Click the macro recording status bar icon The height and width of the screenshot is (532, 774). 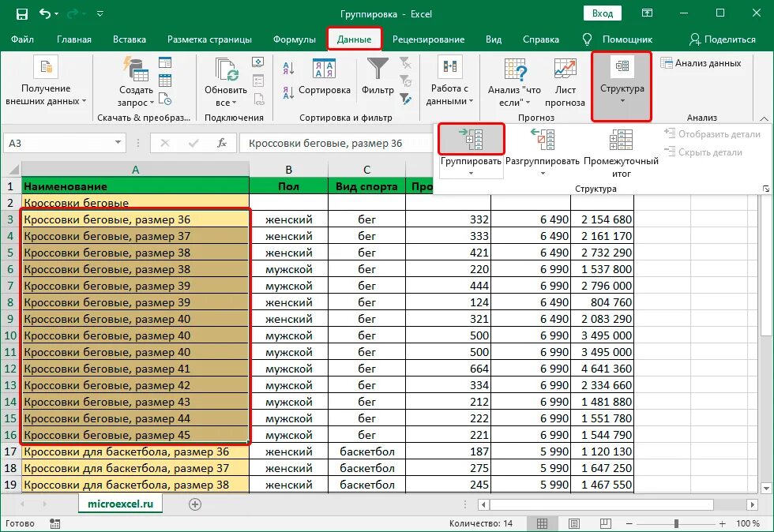(x=54, y=523)
